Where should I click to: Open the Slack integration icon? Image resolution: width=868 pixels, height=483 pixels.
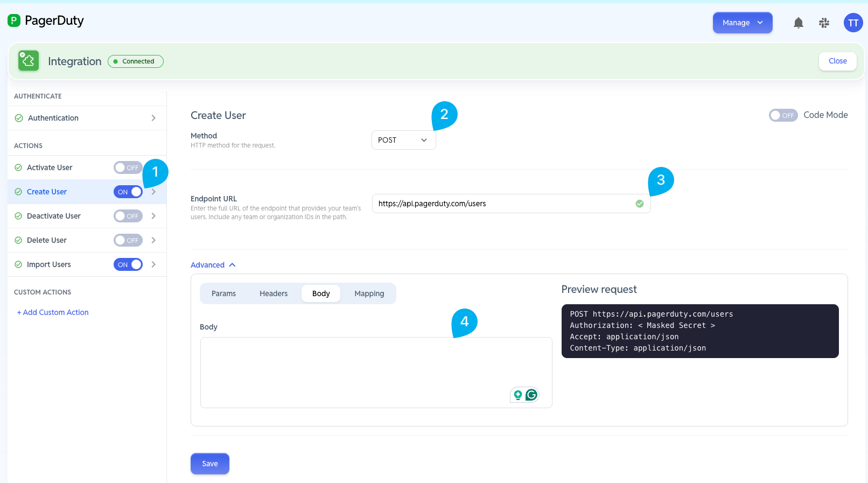tap(824, 23)
